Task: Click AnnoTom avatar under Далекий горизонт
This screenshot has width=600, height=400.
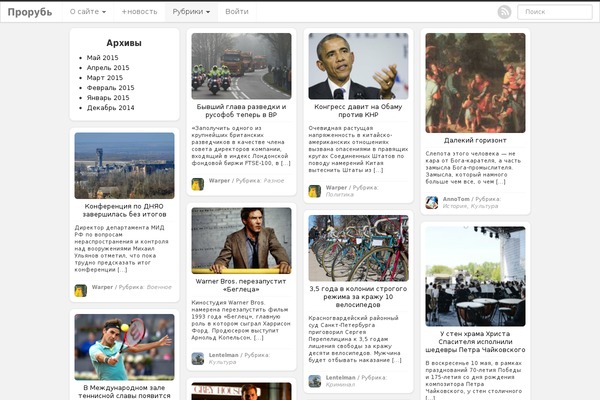Action: click(432, 202)
